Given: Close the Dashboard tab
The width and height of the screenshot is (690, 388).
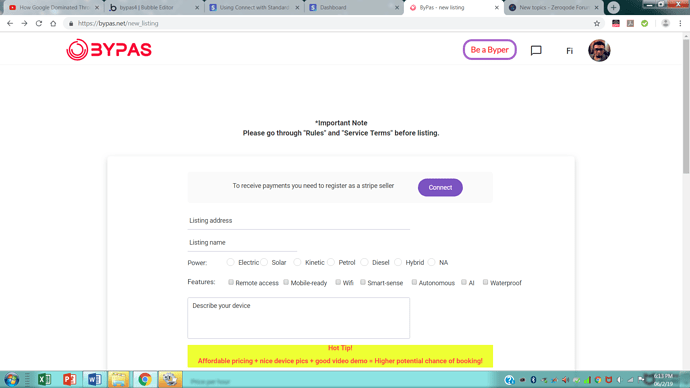Looking at the screenshot, I should click(x=397, y=7).
